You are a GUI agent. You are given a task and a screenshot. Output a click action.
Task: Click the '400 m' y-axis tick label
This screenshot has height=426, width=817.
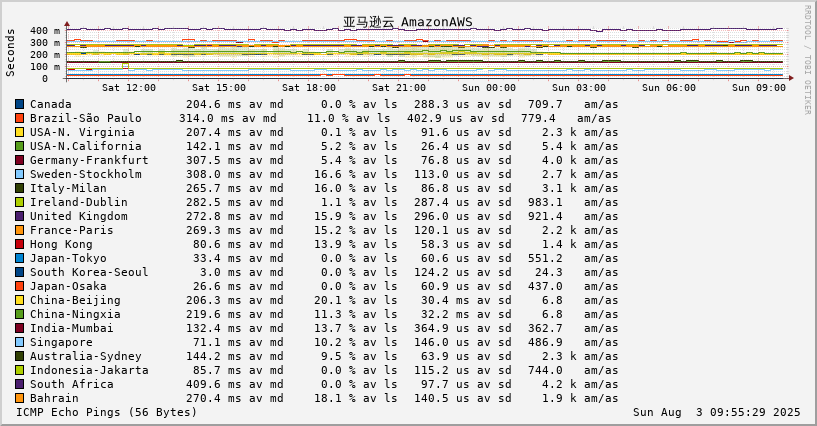(45, 31)
